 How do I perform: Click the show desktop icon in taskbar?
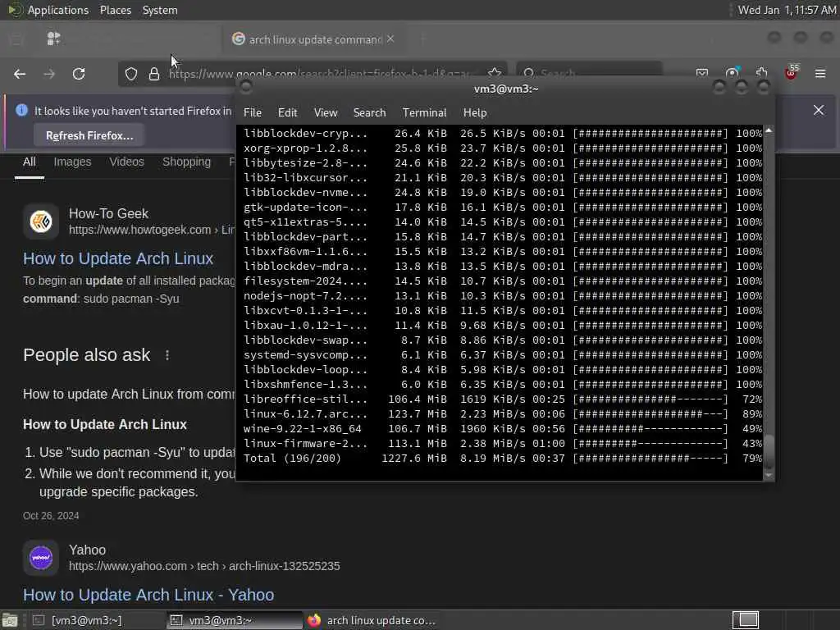[10, 621]
